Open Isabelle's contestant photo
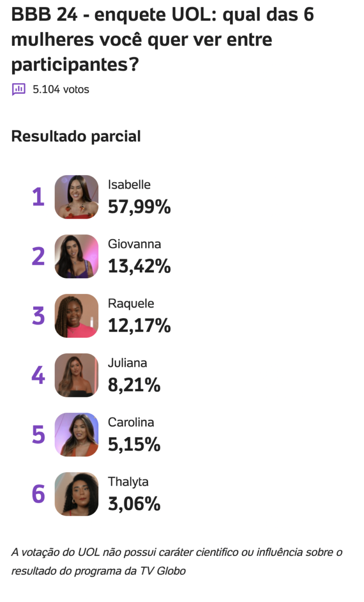 [76, 197]
